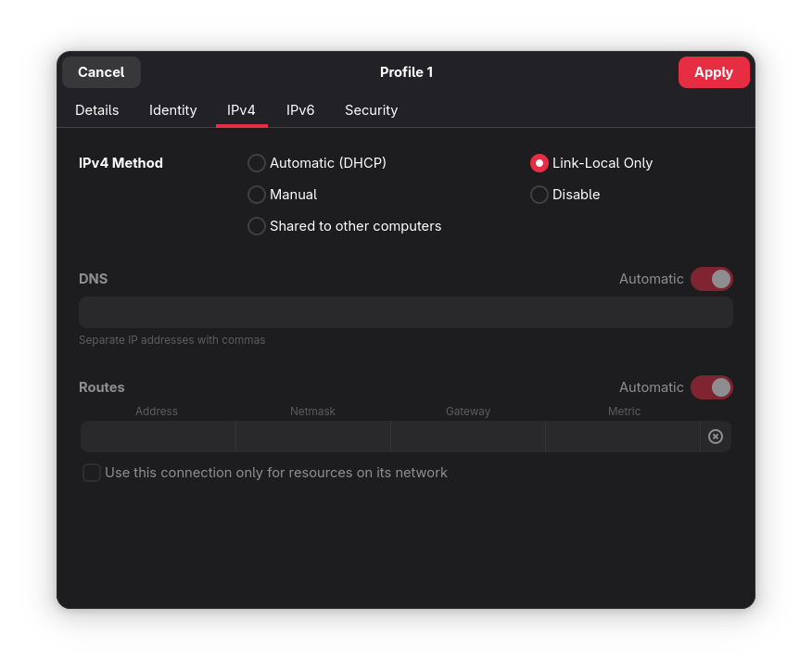
Task: Click the IPv4 tab
Action: (241, 110)
